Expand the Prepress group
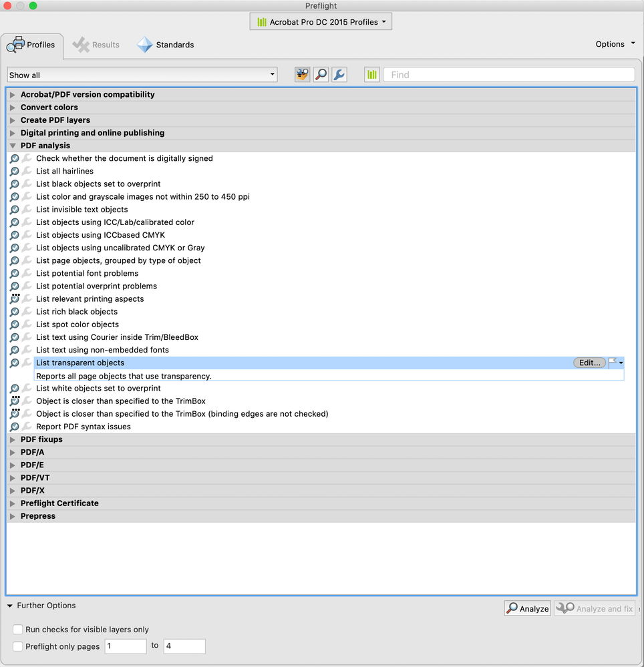This screenshot has height=667, width=644. pyautogui.click(x=13, y=516)
